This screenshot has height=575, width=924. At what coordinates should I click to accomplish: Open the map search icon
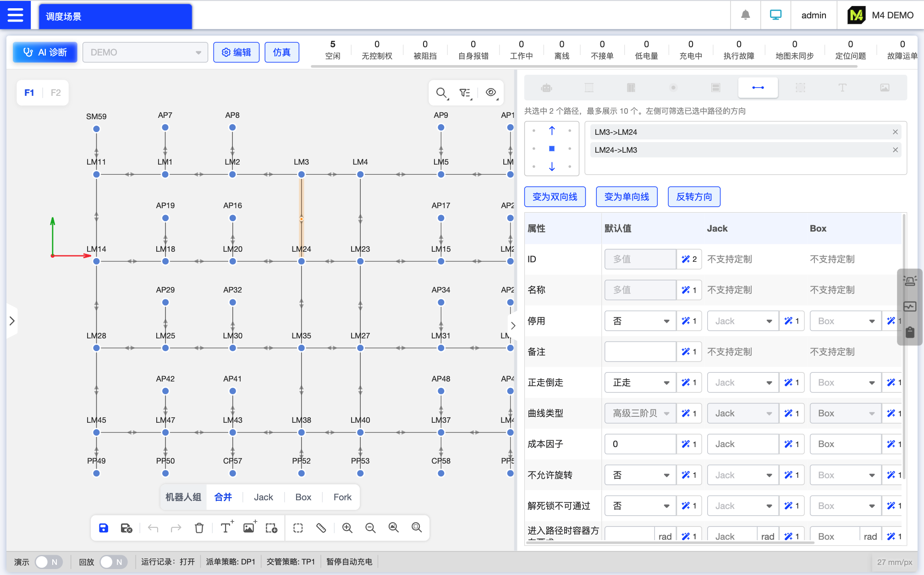pos(441,93)
